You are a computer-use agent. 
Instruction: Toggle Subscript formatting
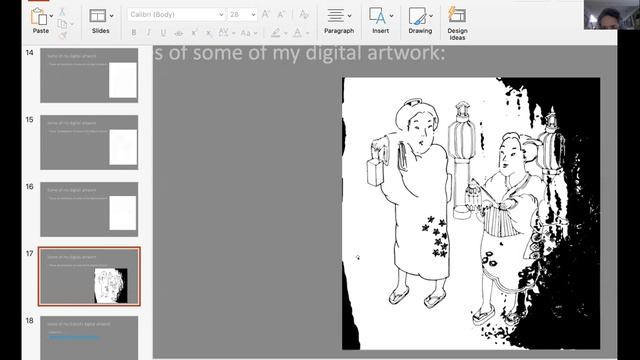pos(209,33)
